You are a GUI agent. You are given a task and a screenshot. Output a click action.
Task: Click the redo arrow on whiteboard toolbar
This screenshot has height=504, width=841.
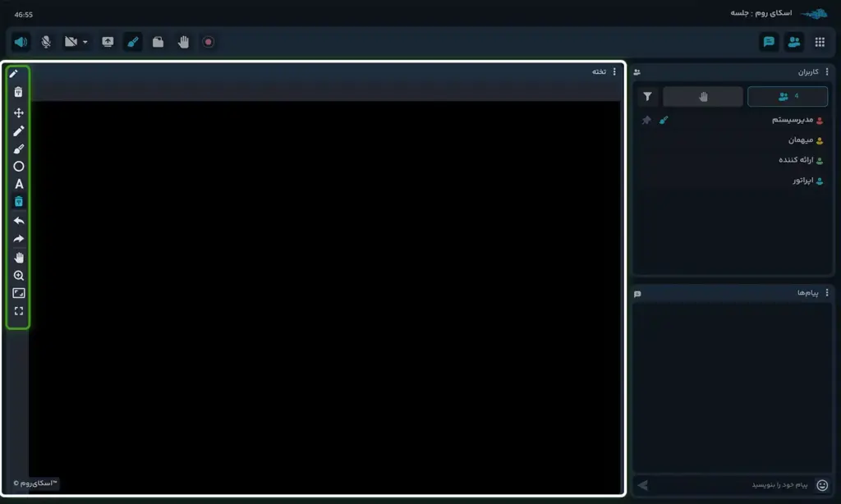(19, 239)
